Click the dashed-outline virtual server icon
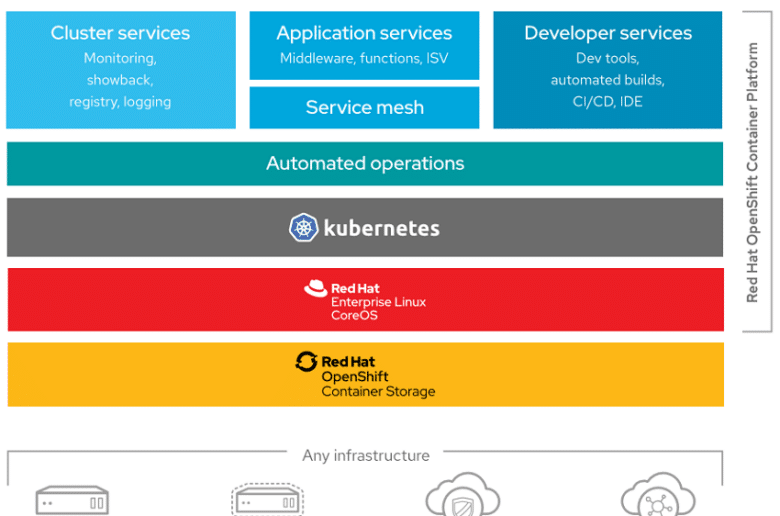This screenshot has height=516, width=780. click(268, 499)
